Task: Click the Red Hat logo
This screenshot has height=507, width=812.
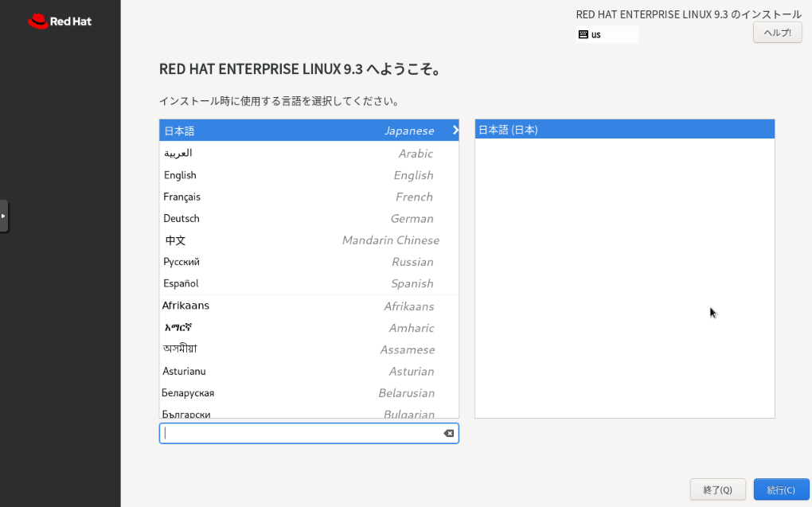Action: click(60, 21)
